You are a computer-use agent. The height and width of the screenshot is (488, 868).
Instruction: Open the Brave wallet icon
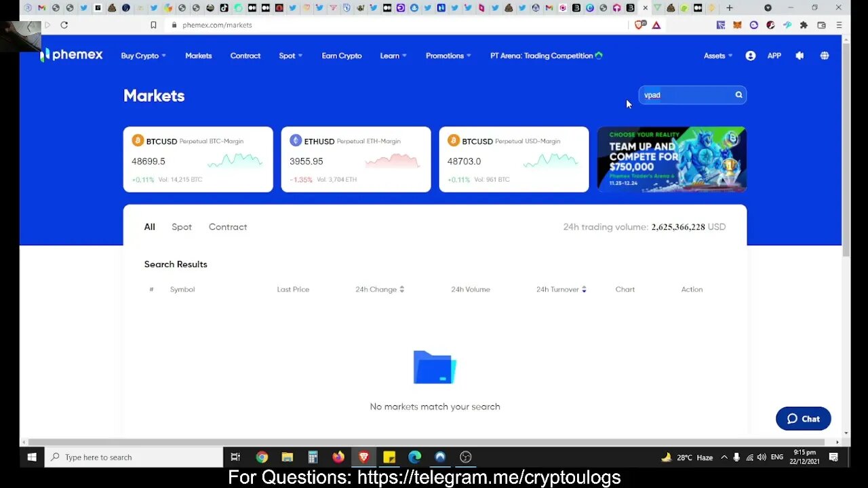[821, 25]
